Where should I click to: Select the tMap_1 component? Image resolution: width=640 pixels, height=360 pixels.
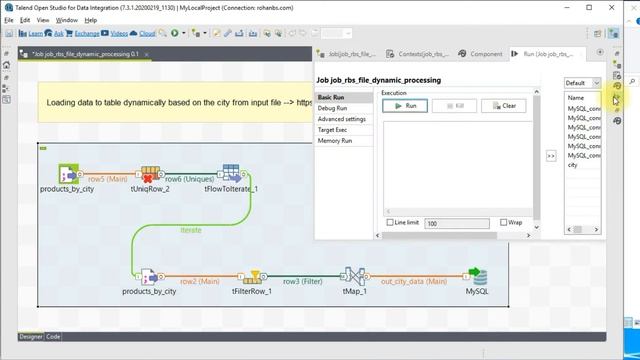(x=354, y=277)
